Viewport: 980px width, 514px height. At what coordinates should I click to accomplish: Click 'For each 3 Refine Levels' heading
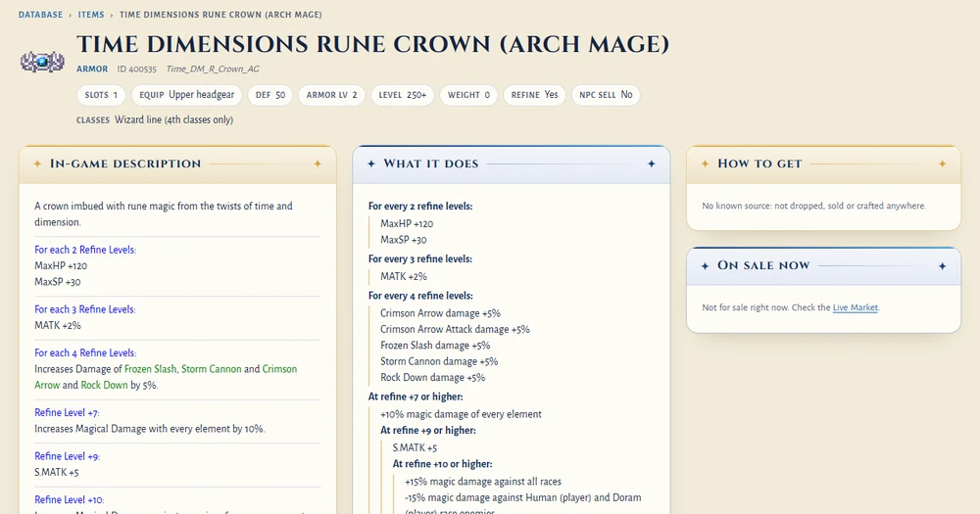tap(85, 309)
